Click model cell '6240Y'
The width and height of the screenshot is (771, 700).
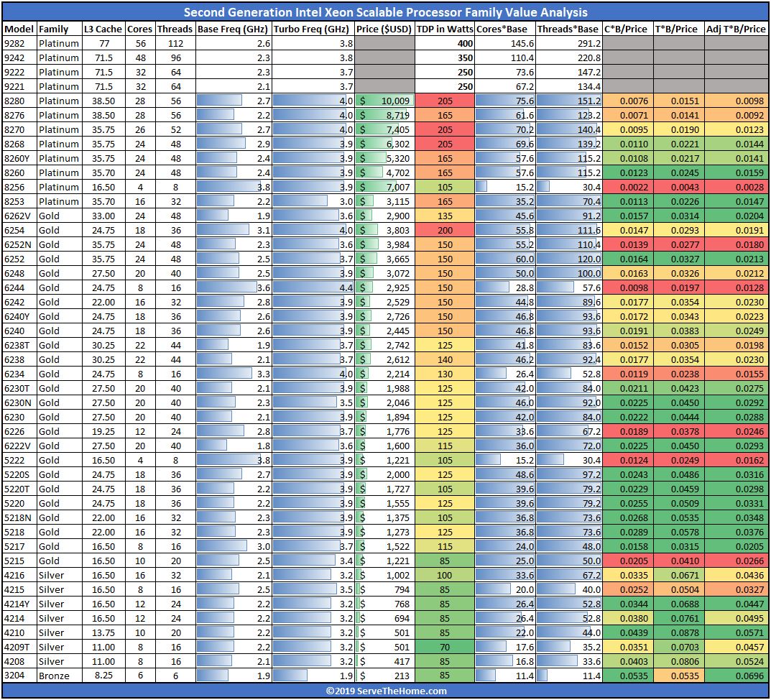19,316
